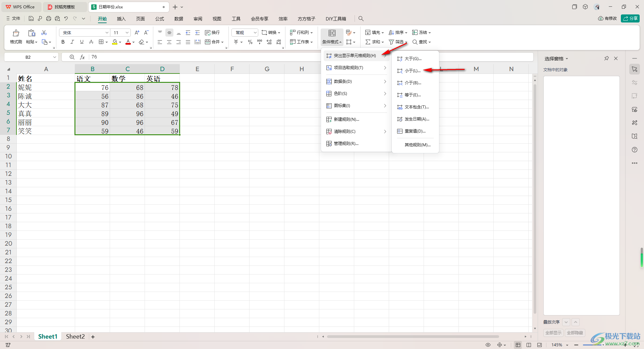Click the Wrap Text 换行 button
Screen dimensions: 644x349
coord(212,33)
